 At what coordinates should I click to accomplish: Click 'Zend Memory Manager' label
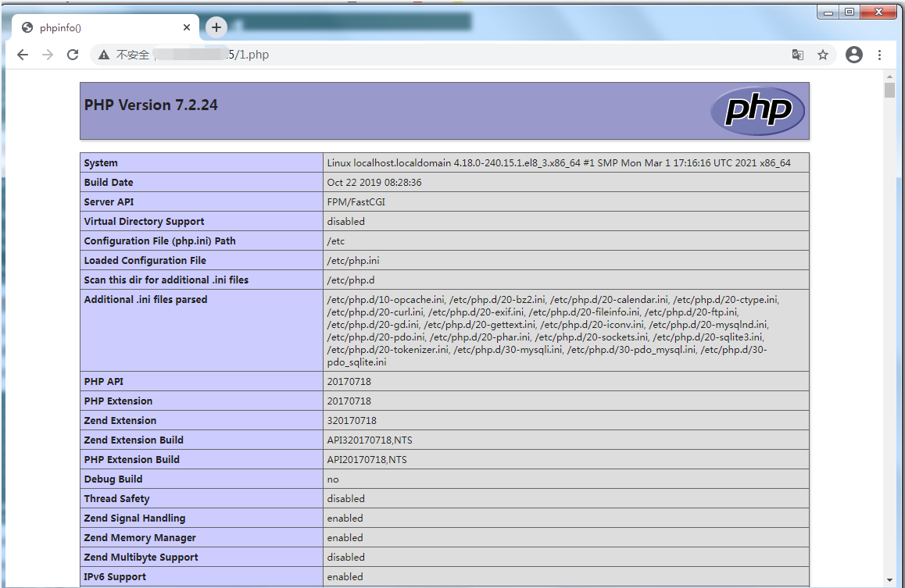click(x=140, y=539)
